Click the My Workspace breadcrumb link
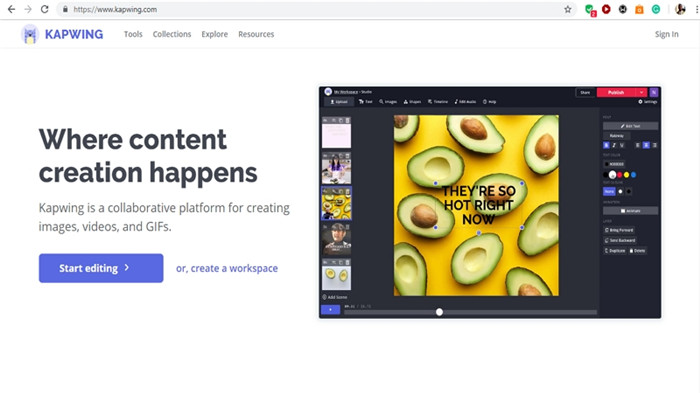Image resolution: width=700 pixels, height=393 pixels. point(346,92)
